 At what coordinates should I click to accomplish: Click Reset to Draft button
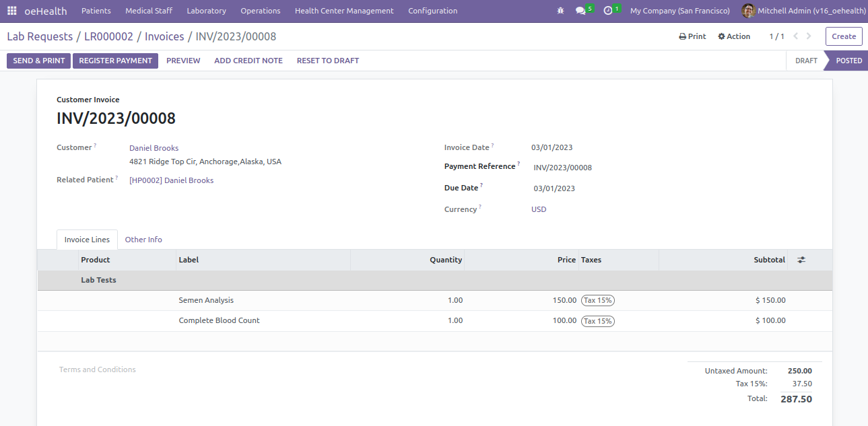click(x=328, y=61)
